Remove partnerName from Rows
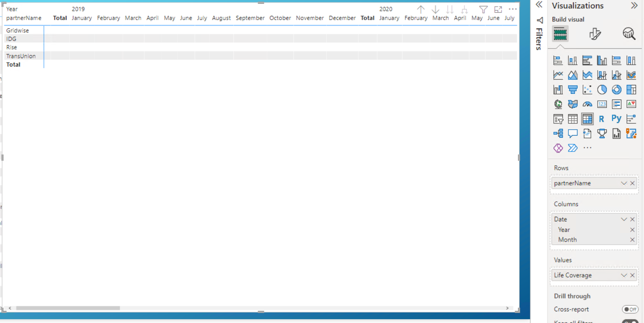The height and width of the screenshot is (323, 644). tap(632, 183)
